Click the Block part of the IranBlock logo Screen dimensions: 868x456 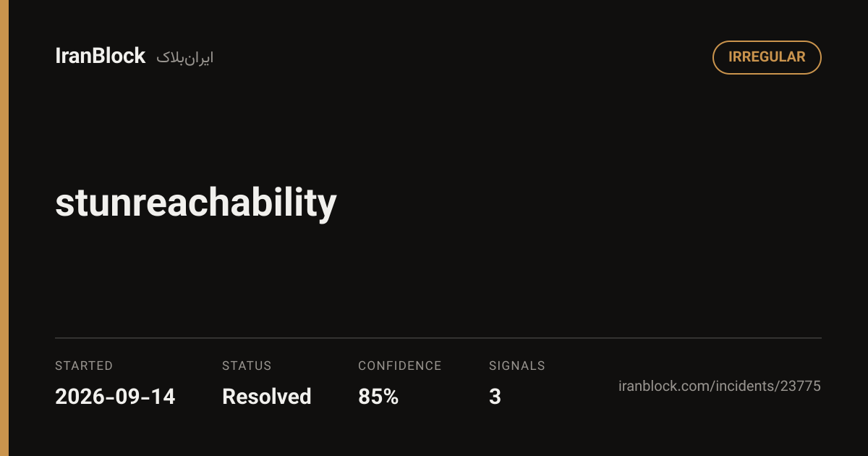(122, 56)
